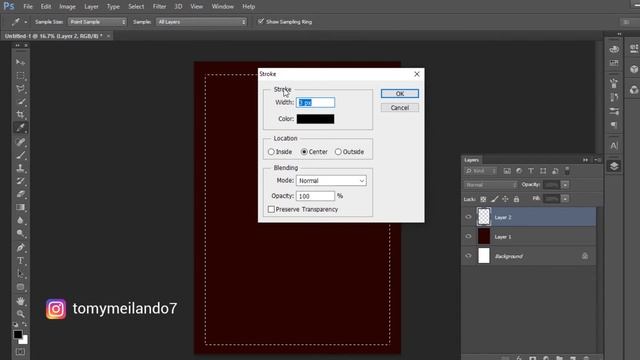Image resolution: width=640 pixels, height=360 pixels.
Task: Open the Image menu
Action: pyautogui.click(x=67, y=7)
